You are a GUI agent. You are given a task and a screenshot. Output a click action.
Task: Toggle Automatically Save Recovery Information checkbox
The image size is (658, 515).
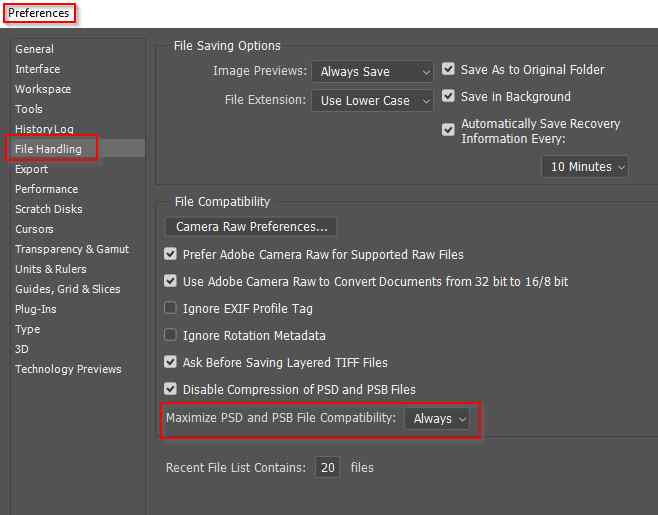tap(448, 130)
